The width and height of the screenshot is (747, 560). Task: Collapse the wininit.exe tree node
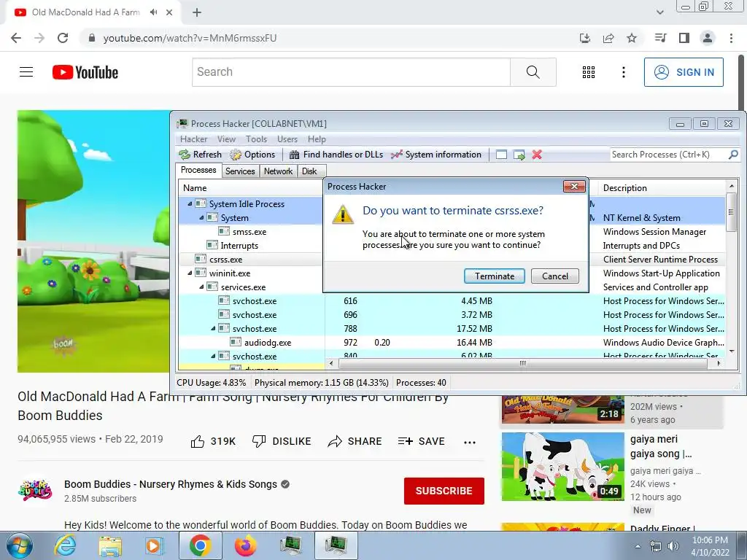tap(190, 273)
